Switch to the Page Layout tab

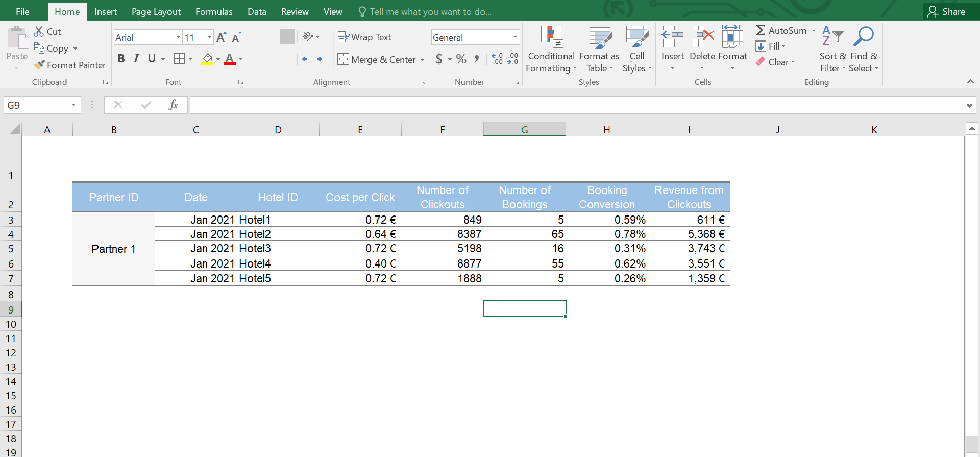[156, 11]
